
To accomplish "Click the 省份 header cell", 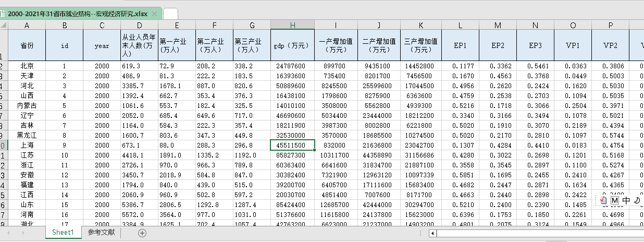I will point(27,45).
